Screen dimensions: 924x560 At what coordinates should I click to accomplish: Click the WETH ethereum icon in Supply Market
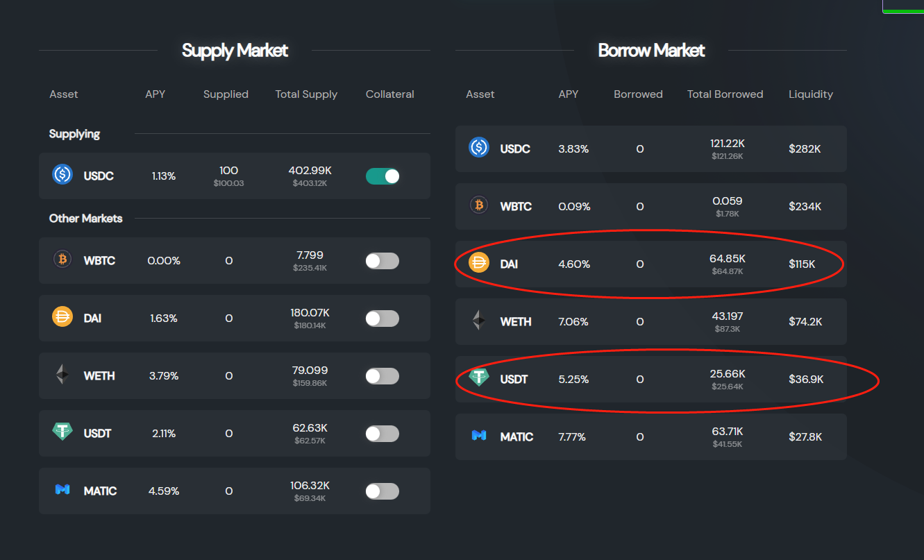click(x=62, y=375)
